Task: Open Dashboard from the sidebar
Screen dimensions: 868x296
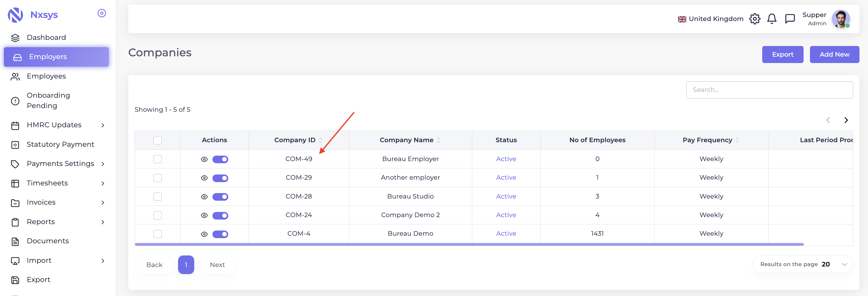Action: tap(46, 37)
